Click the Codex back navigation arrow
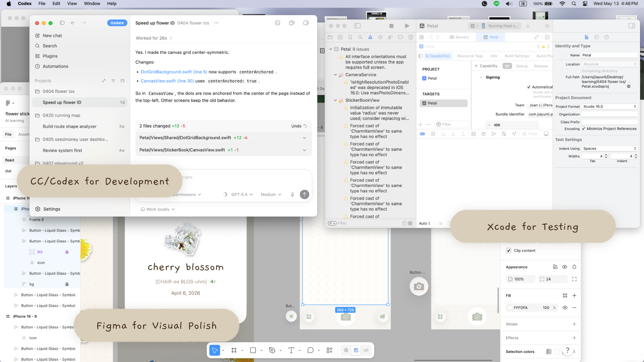The height and width of the screenshot is (362, 644). click(x=73, y=23)
